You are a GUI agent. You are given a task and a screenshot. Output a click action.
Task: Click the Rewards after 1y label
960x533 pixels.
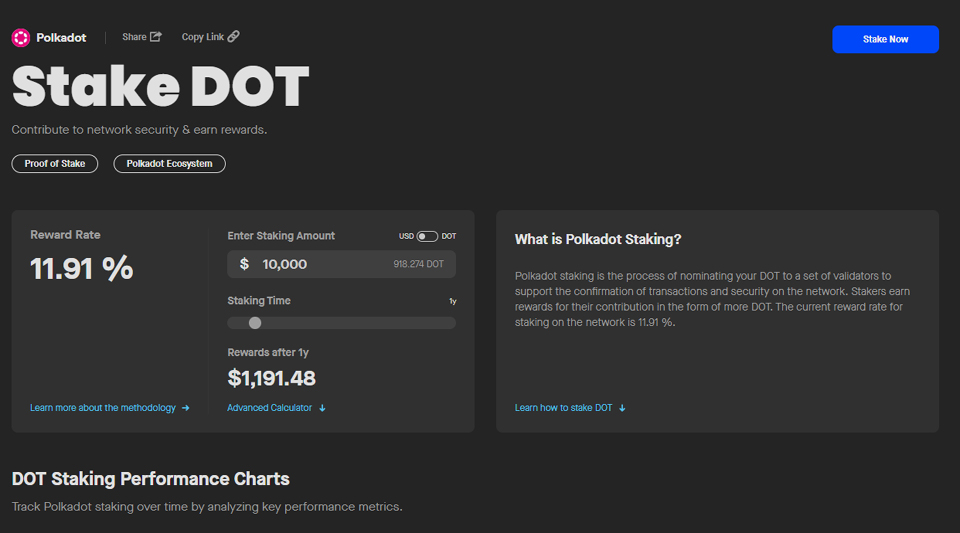[268, 352]
